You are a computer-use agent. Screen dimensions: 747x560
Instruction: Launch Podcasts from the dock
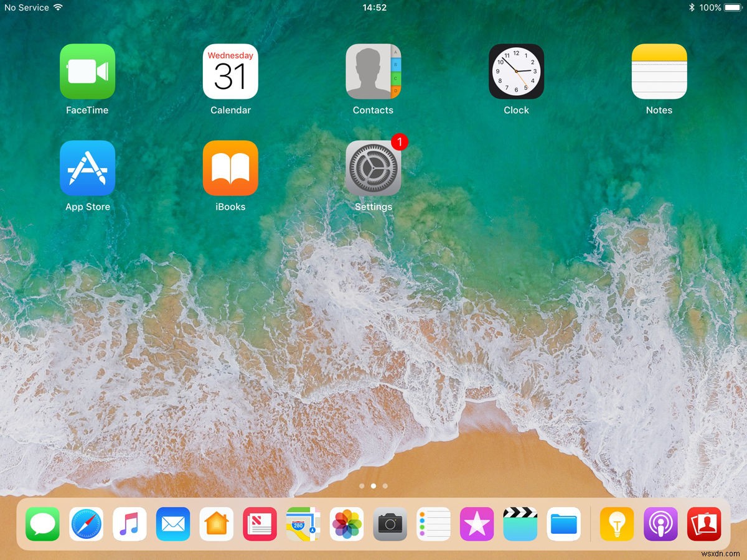660,524
